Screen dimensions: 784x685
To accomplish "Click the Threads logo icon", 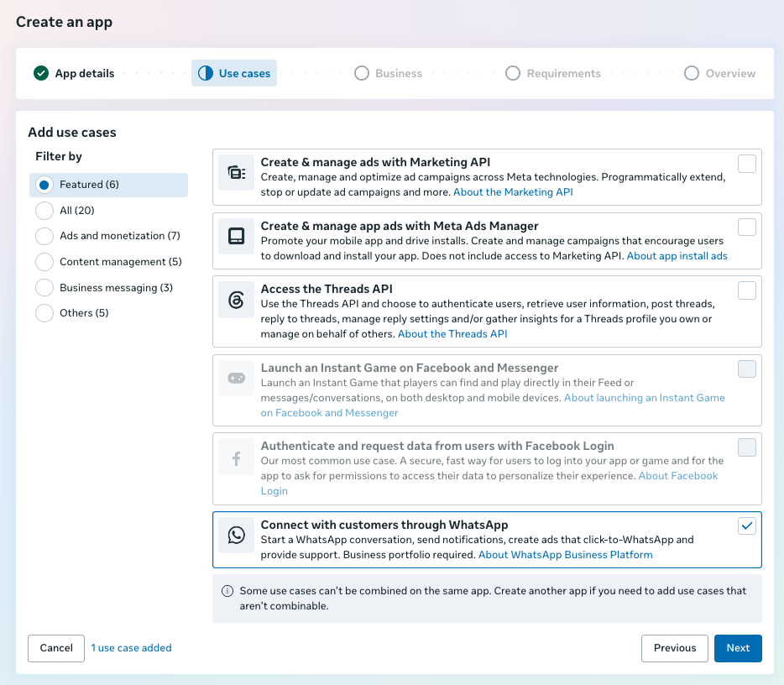I will (x=237, y=300).
